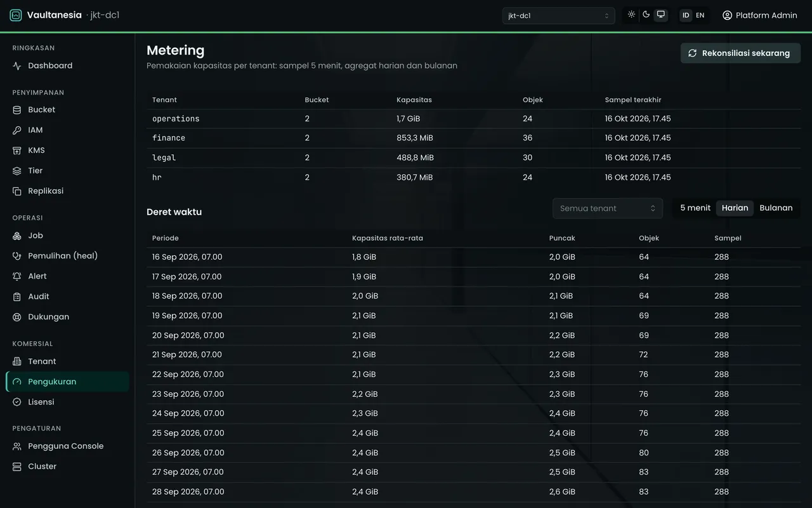Screen dimensions: 812x508
Task: Open the IAM key icon
Action: (17, 130)
